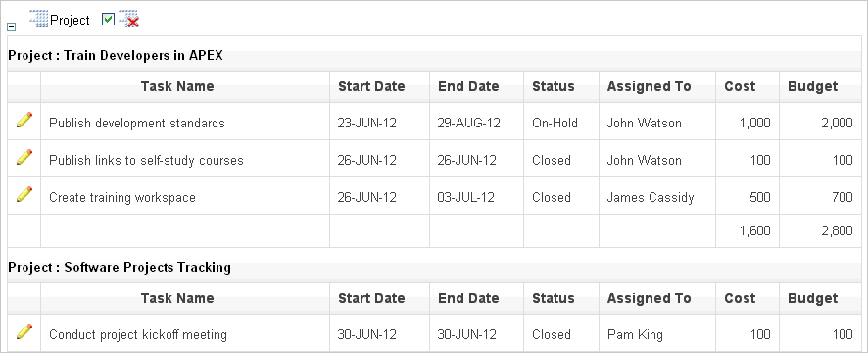Edit the Publish development standards task pencil
Screen dimensions: 868x353
(24, 120)
